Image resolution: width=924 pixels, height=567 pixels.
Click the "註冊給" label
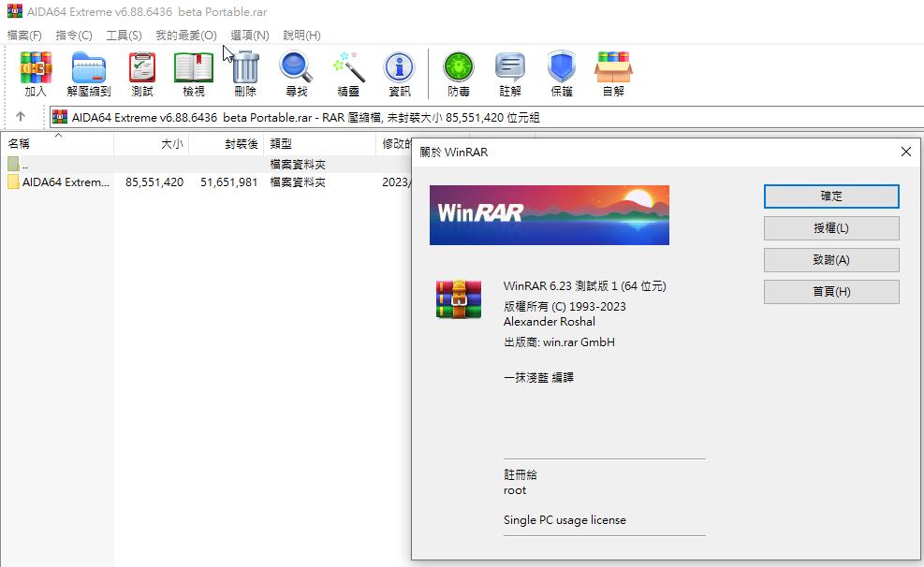[x=521, y=474]
